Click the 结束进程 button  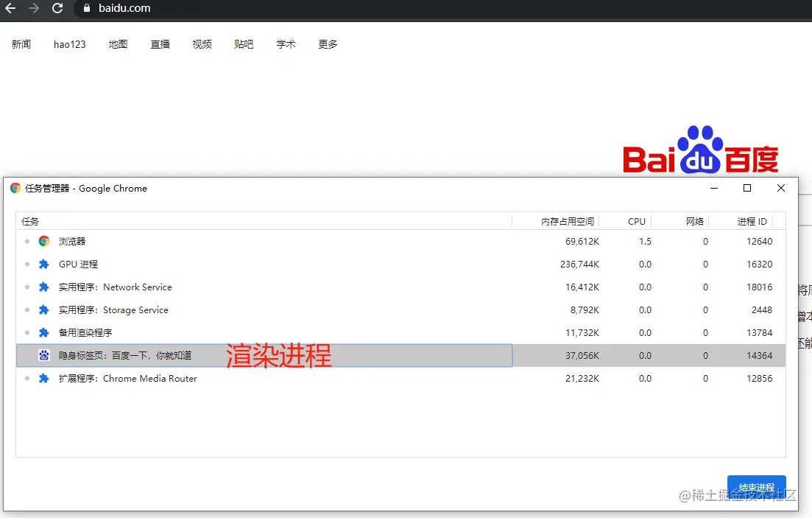tap(757, 488)
